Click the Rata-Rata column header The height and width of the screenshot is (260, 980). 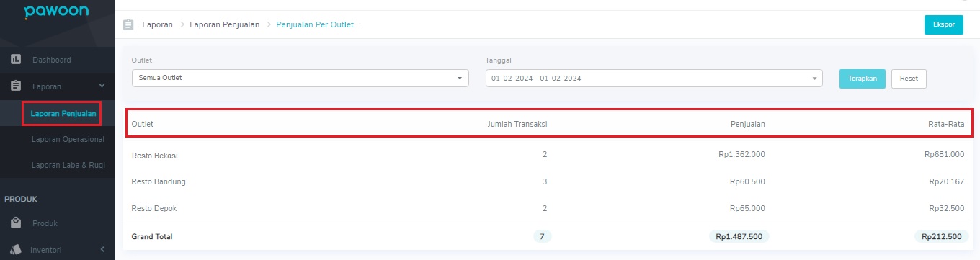(946, 124)
